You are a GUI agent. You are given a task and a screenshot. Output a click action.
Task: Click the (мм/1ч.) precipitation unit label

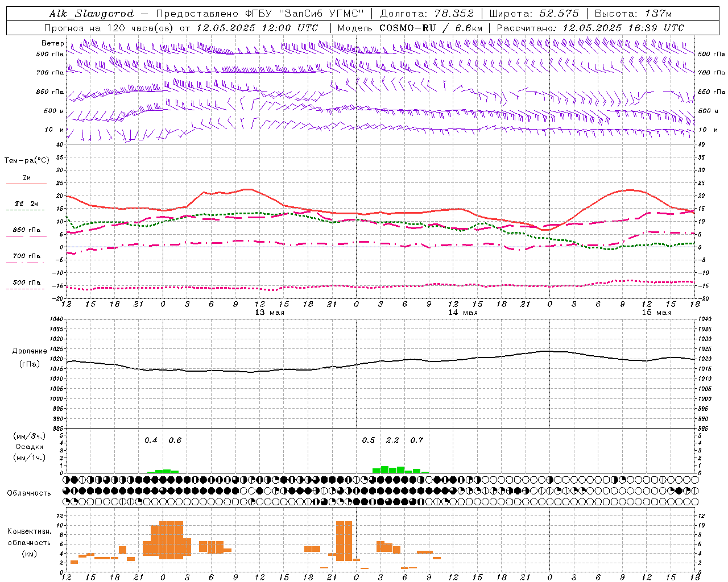[30, 458]
